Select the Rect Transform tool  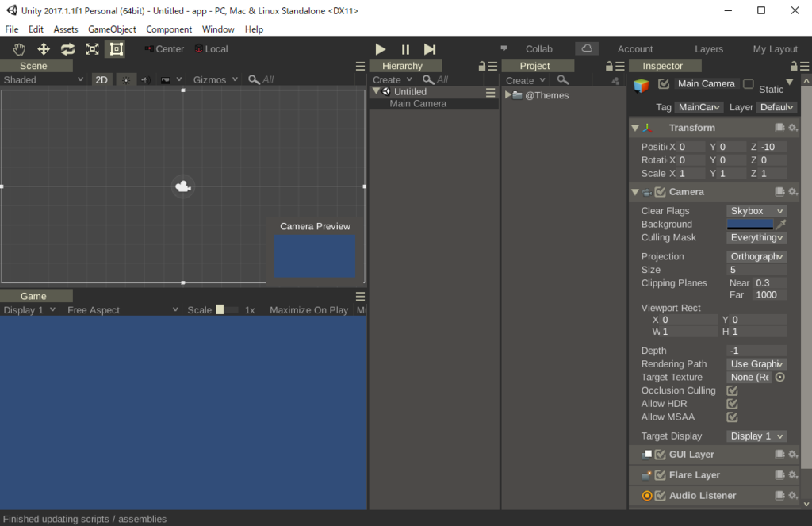tap(115, 48)
